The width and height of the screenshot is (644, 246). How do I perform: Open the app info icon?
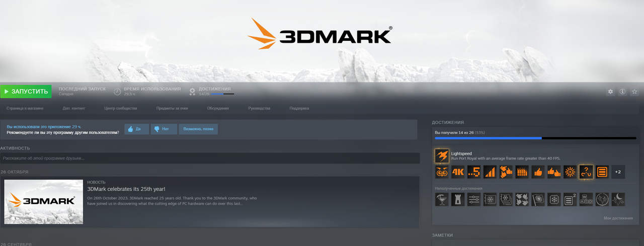(x=622, y=92)
